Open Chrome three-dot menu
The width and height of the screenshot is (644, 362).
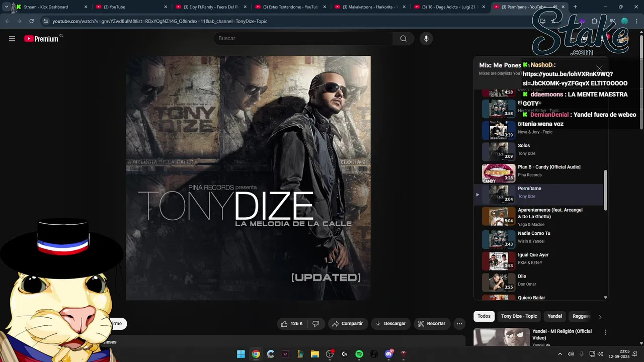pos(636,21)
